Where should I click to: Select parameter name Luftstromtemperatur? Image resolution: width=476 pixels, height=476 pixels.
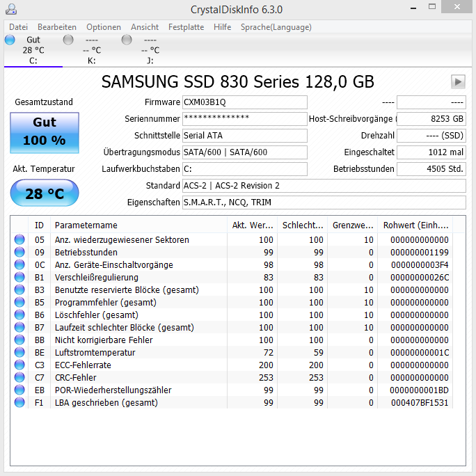coord(95,352)
